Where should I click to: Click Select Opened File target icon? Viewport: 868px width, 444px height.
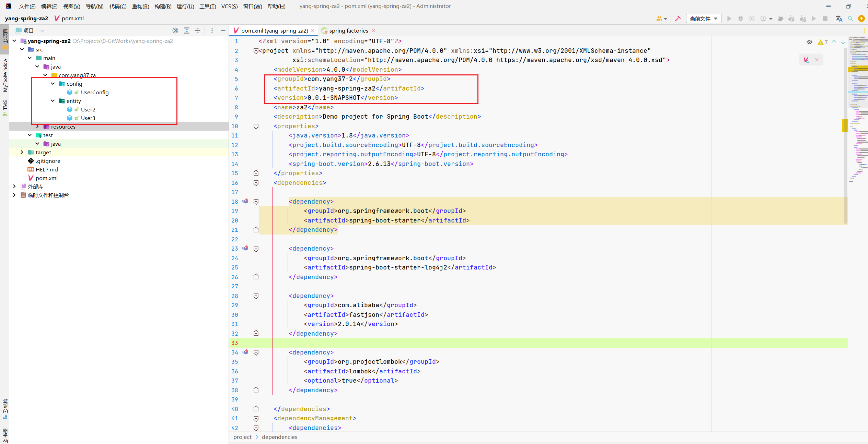[x=175, y=31]
